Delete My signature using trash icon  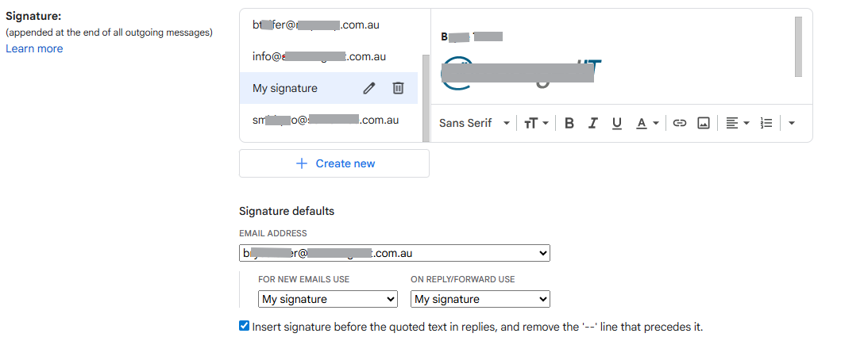[398, 88]
